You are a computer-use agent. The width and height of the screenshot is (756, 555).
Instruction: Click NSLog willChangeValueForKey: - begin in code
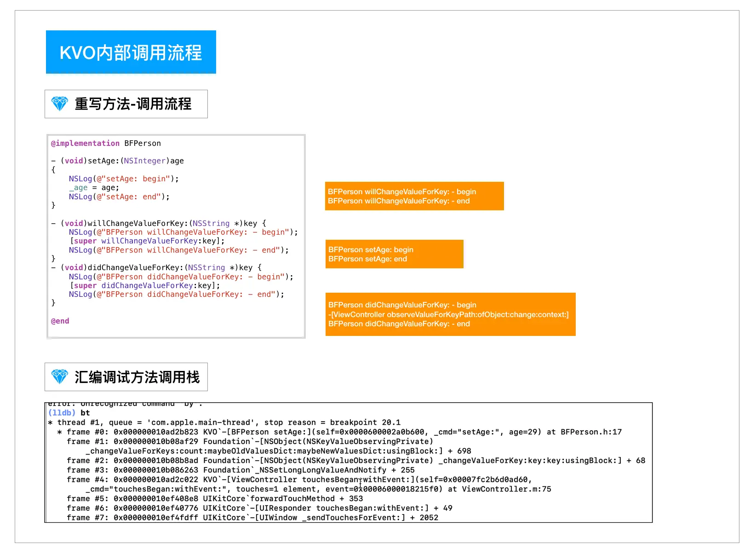(x=183, y=232)
